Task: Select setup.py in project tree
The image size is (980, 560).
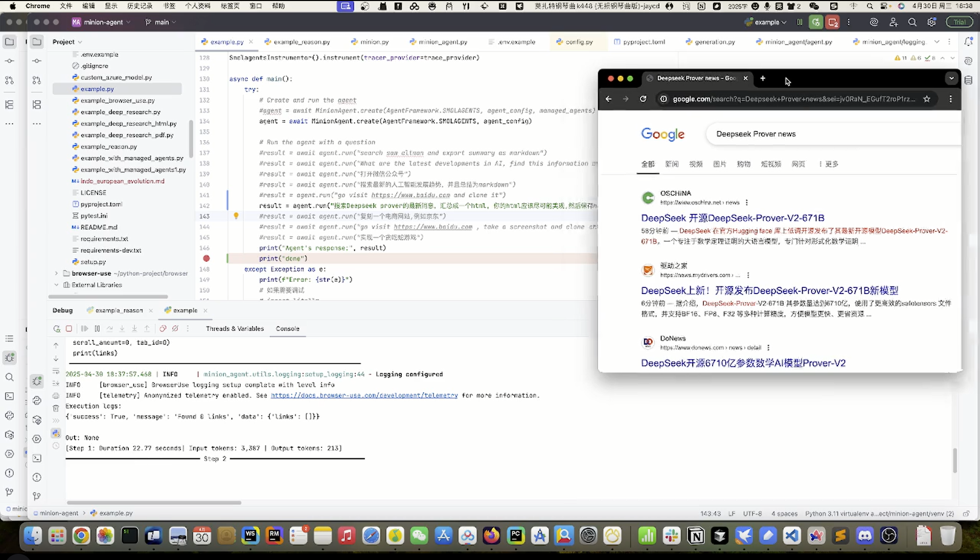Action: click(93, 262)
